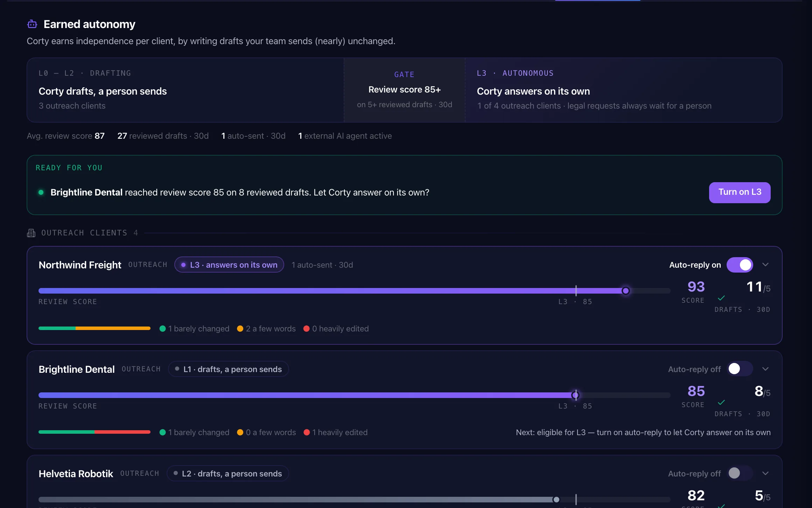Click '1 heavily edited' legend in Brightline Dental
Image resolution: width=812 pixels, height=508 pixels.
coord(336,432)
